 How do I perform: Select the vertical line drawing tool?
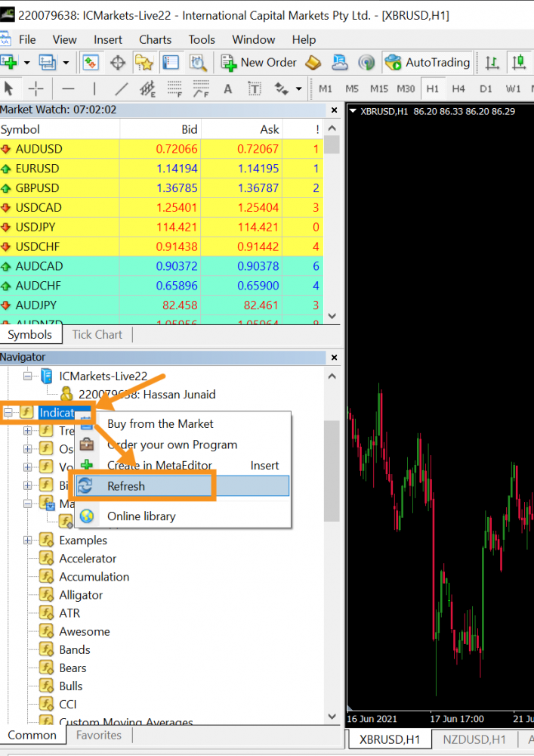tap(94, 88)
